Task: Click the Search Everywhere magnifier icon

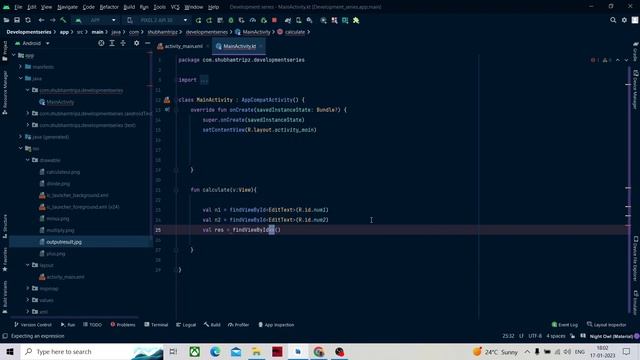Action: click(x=613, y=20)
